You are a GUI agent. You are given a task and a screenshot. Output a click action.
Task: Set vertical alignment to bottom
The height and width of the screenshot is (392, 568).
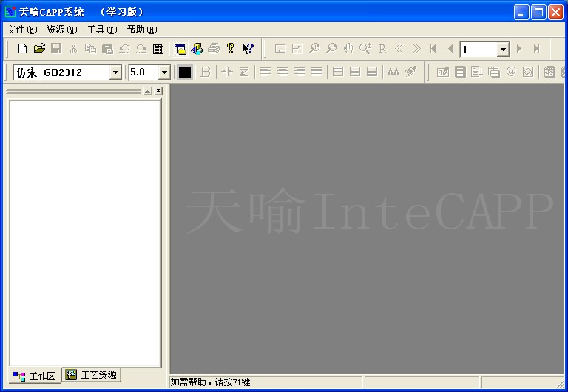point(372,72)
